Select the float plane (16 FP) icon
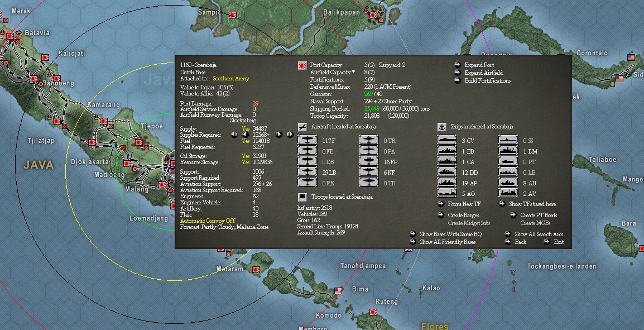This screenshot has width=644, height=330. pyautogui.click(x=368, y=162)
